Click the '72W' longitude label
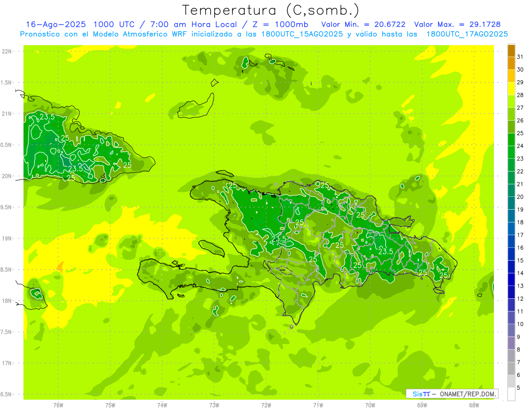This screenshot has width=532, height=411. 266,405
